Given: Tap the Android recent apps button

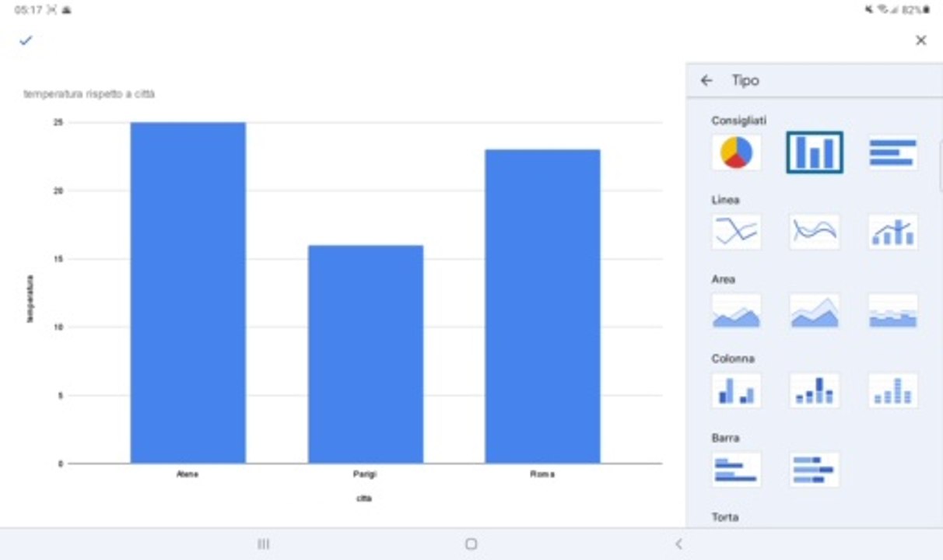Looking at the screenshot, I should 264,544.
